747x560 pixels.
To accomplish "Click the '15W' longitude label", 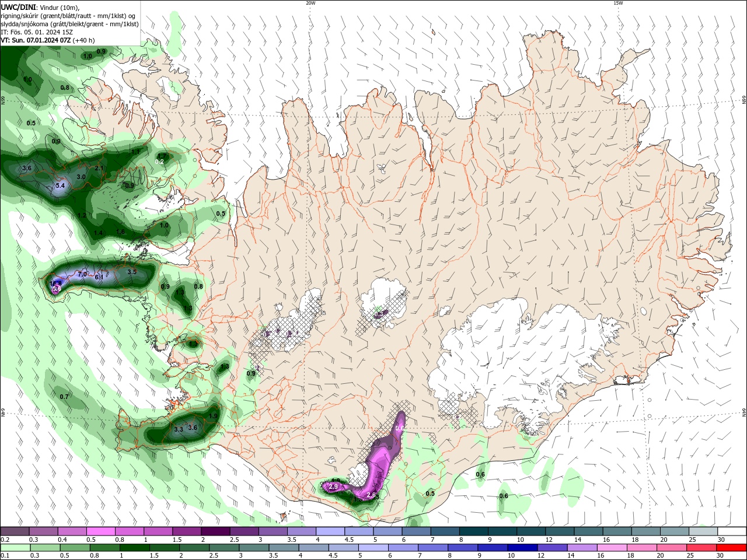I will [x=618, y=3].
